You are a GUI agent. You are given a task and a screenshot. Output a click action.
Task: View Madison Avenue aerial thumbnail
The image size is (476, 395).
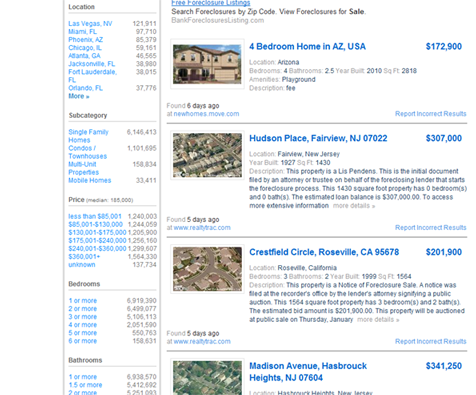tap(207, 377)
